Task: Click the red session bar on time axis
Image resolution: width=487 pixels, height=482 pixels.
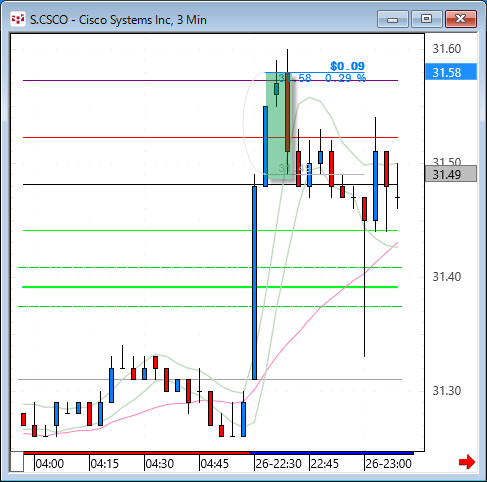Action: [x=136, y=453]
